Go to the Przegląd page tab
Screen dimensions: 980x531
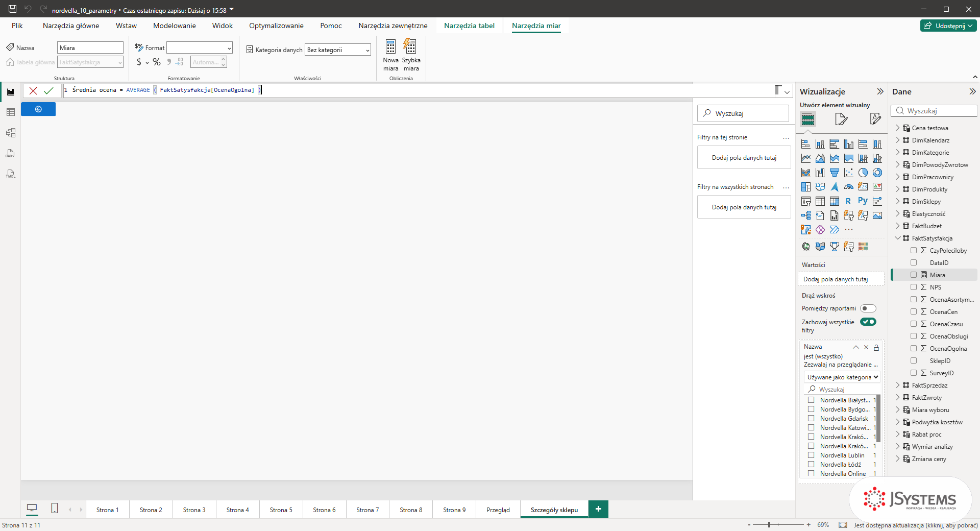coord(498,510)
